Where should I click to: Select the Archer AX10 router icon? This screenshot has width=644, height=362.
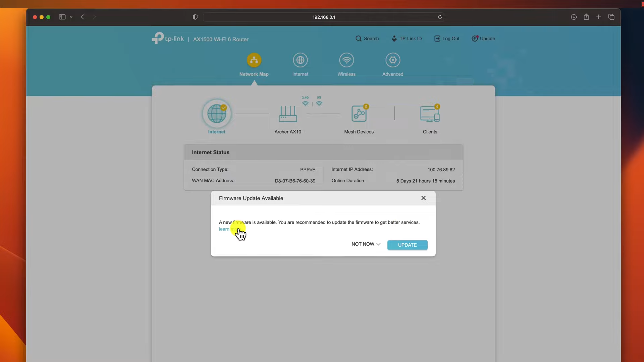point(288,114)
